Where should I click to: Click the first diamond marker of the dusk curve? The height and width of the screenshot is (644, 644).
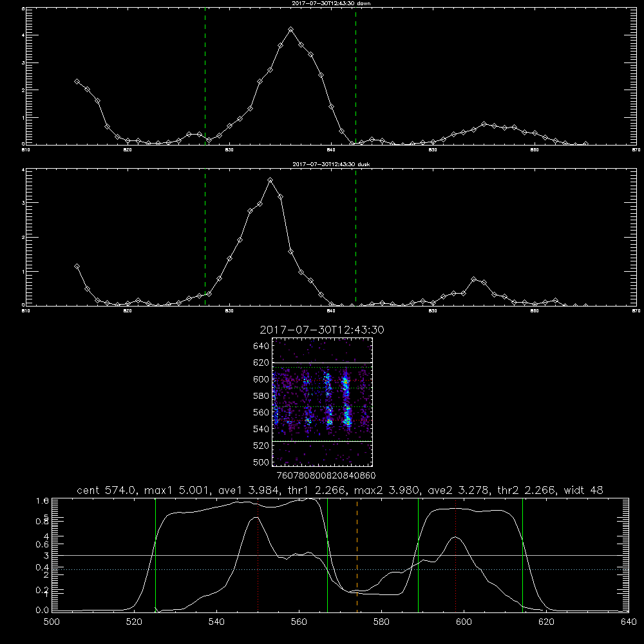(77, 266)
